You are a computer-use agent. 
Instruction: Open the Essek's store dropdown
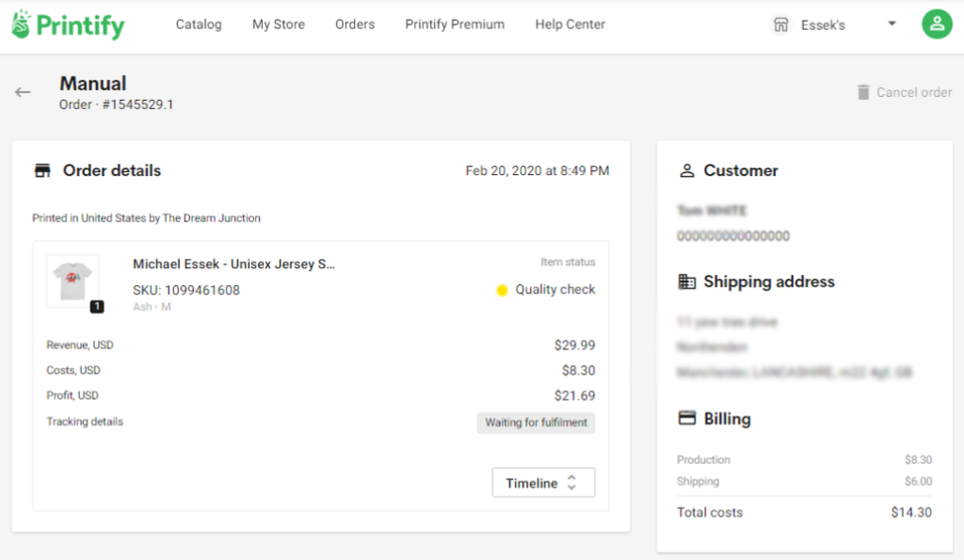pos(891,24)
